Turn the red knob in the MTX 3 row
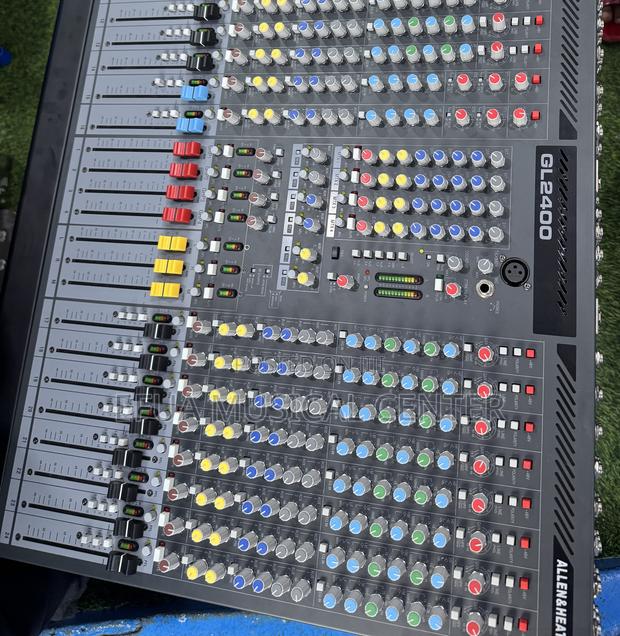620x636 pixels. click(x=363, y=202)
